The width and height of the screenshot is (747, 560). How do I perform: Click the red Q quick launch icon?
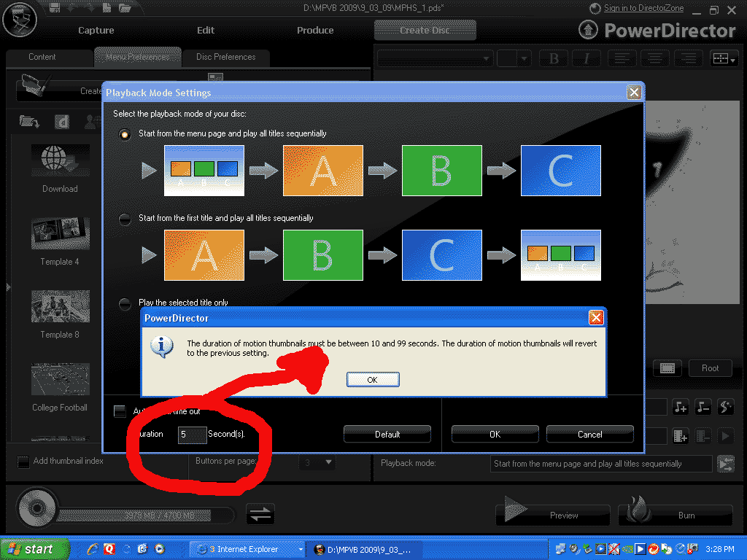109,549
